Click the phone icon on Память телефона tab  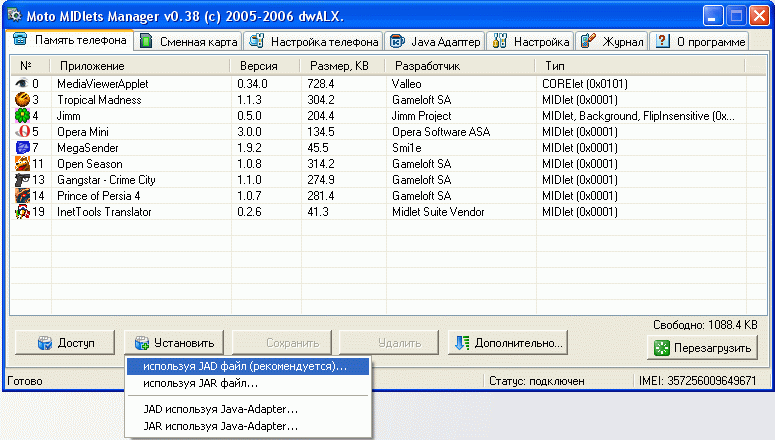(x=20, y=40)
